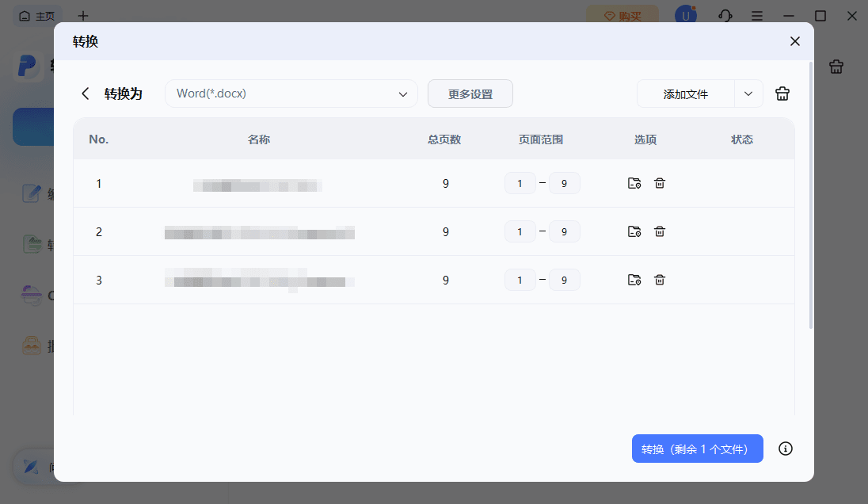The image size is (868, 504).
Task: Close the 转换 dialog
Action: coord(795,41)
